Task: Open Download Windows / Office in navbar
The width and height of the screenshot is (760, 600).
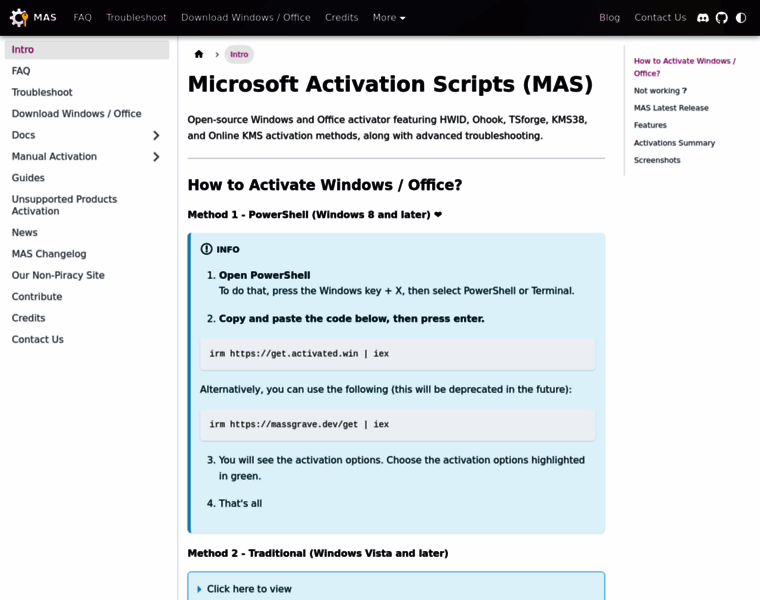Action: click(x=246, y=17)
